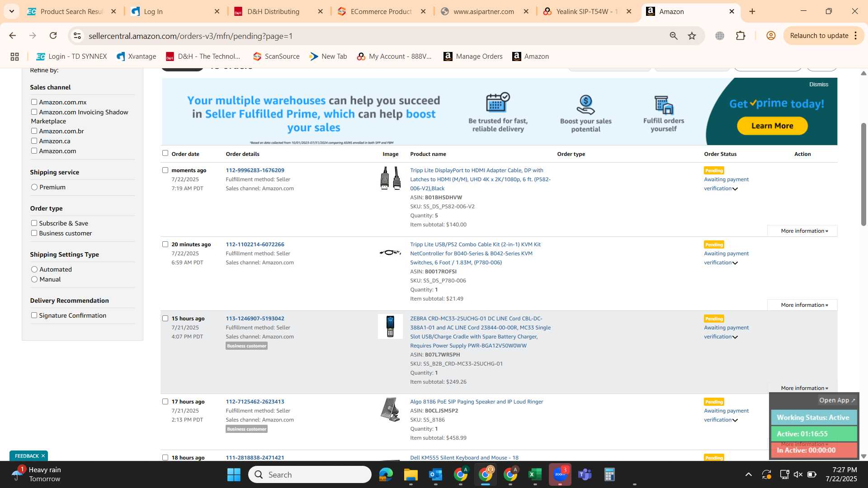The height and width of the screenshot is (488, 868).
Task: Click the Earth-globe icon beside extensions
Action: point(720,36)
